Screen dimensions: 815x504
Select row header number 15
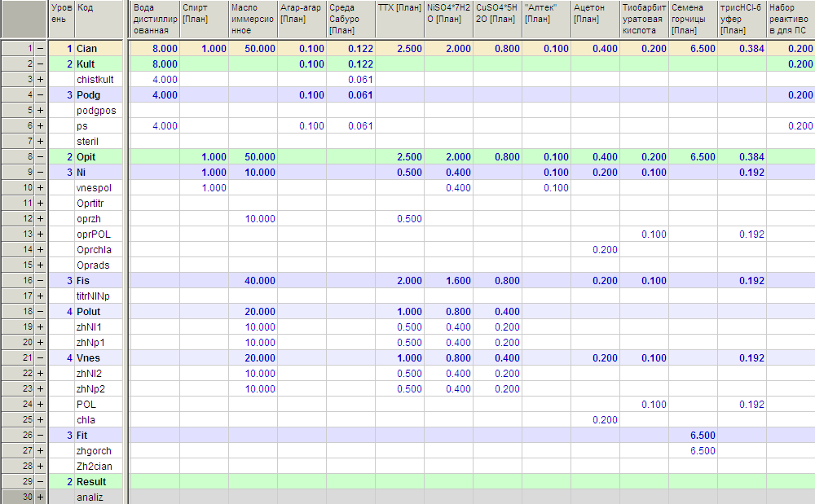pos(18,265)
